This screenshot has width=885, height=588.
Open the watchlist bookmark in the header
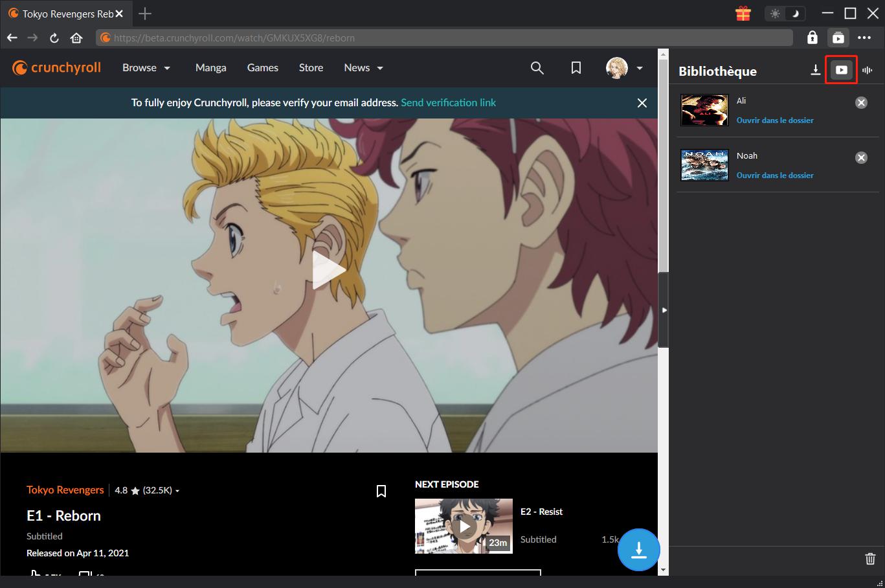[576, 68]
